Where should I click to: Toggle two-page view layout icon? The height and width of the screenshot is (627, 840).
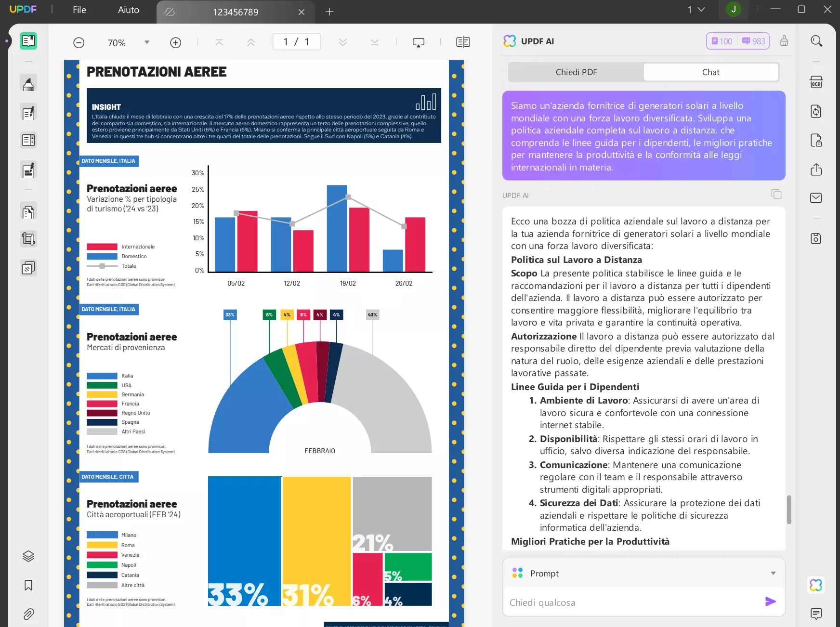pos(463,42)
